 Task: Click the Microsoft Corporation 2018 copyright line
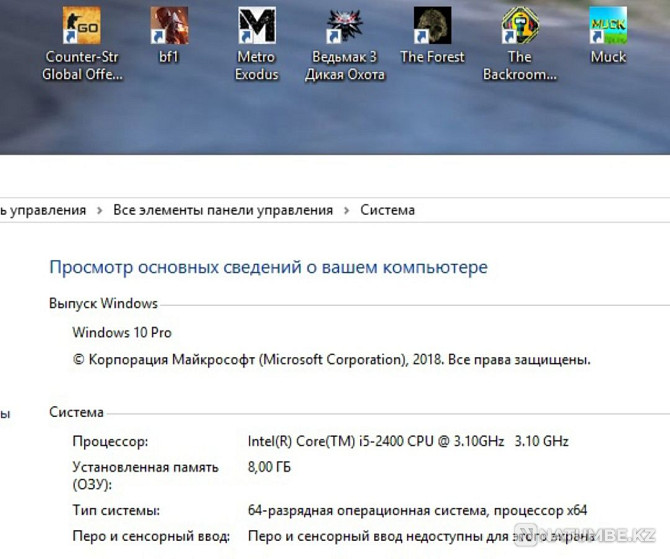pyautogui.click(x=332, y=360)
